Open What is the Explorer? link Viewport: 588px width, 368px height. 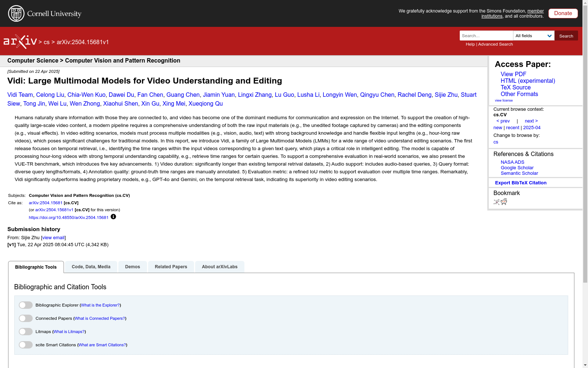100,305
